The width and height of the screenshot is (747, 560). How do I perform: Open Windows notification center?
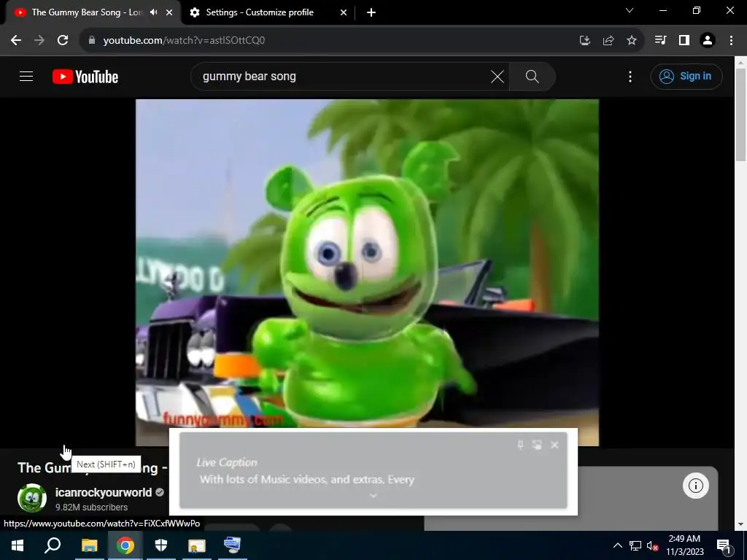pos(724,545)
